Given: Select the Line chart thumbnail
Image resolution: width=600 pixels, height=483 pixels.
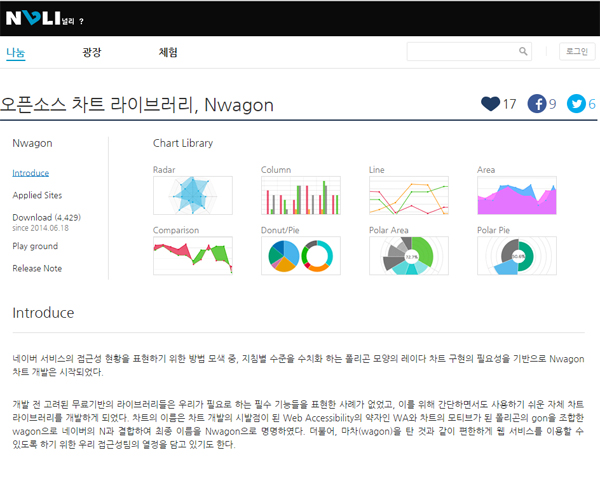Looking at the screenshot, I should [x=409, y=195].
